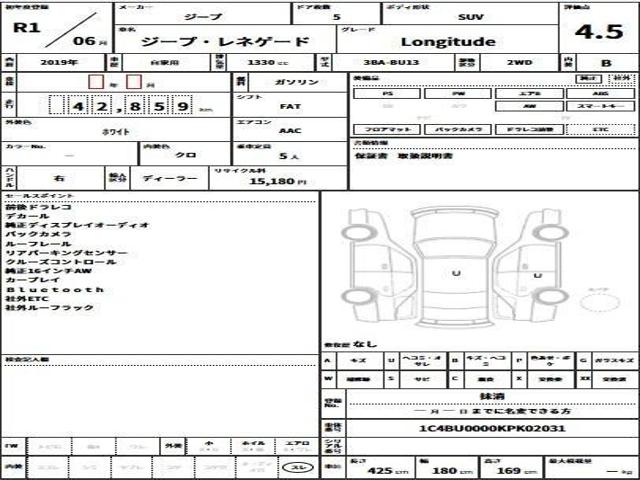Select the フロアマット equipment box
The image size is (640, 480).
click(x=387, y=130)
